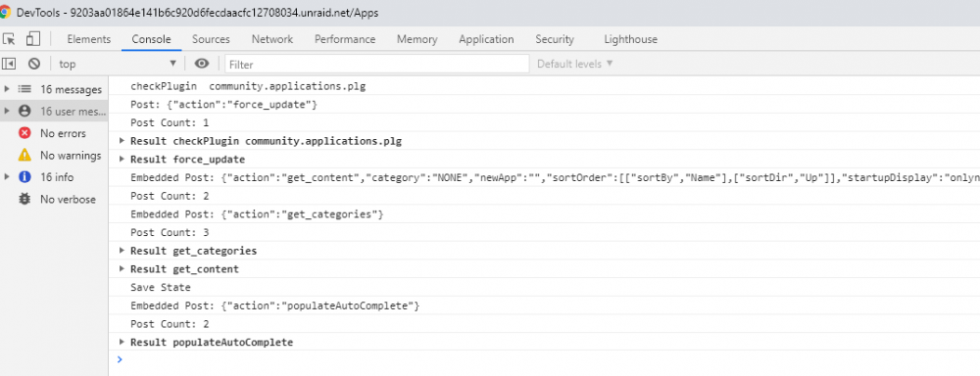Click the 'Post Count: 1' log line
This screenshot has width=980, height=376.
click(544, 123)
